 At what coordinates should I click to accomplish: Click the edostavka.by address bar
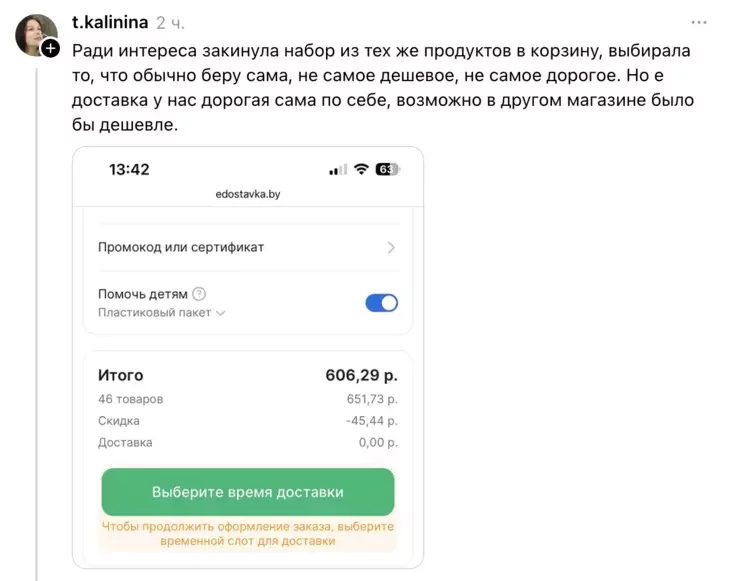(248, 195)
